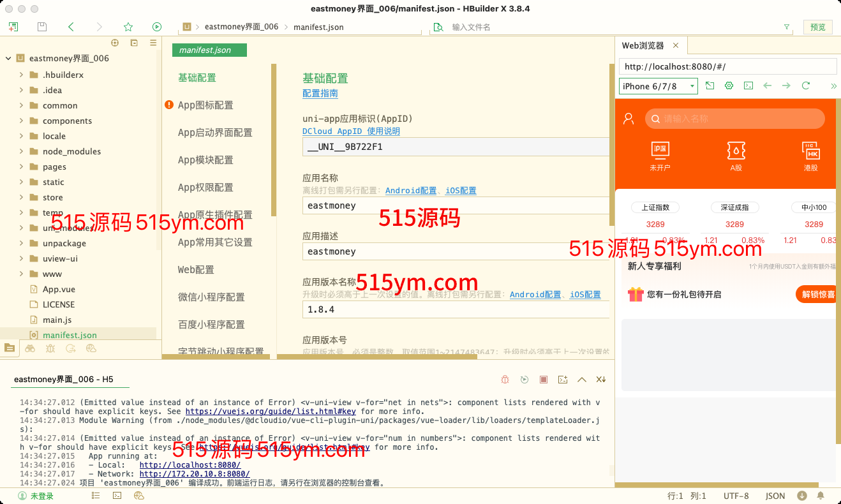
Task: Collapse the eastmoney界面_006 project root
Action: coord(8,58)
